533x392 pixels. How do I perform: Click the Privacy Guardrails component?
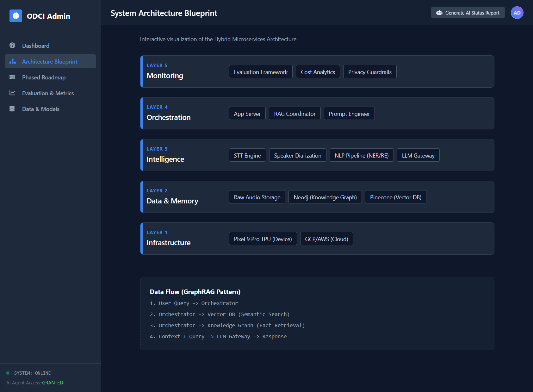pyautogui.click(x=369, y=72)
